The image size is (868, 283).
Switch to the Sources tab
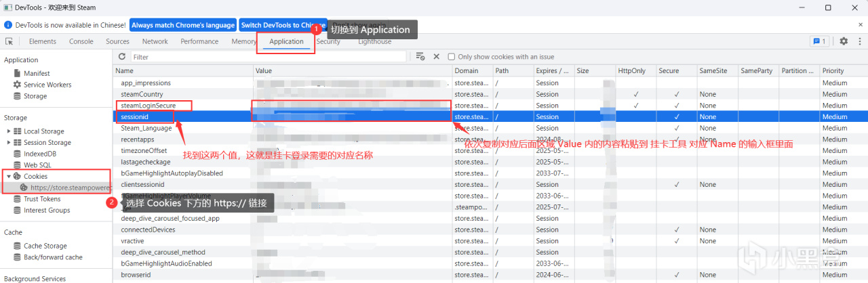pos(118,41)
